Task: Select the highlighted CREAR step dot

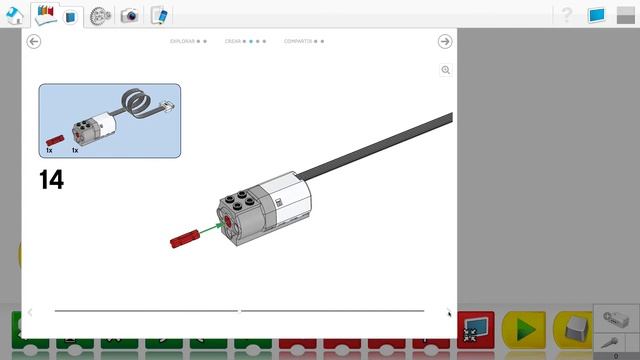Action: [x=251, y=41]
